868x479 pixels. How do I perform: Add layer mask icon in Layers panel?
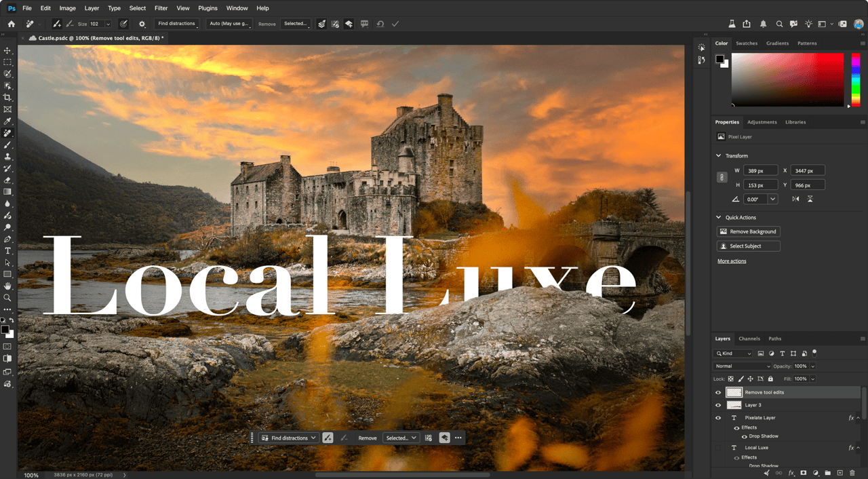[x=804, y=473]
